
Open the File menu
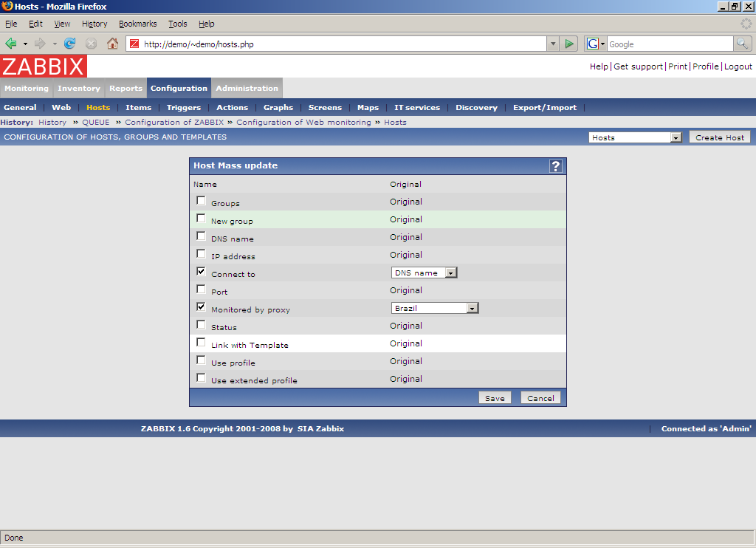coord(11,24)
